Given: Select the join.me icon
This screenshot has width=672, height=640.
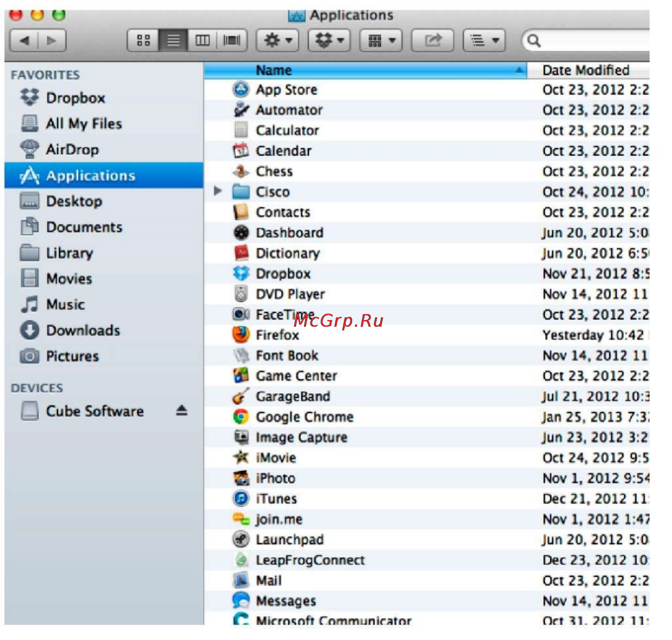Looking at the screenshot, I should (x=241, y=519).
